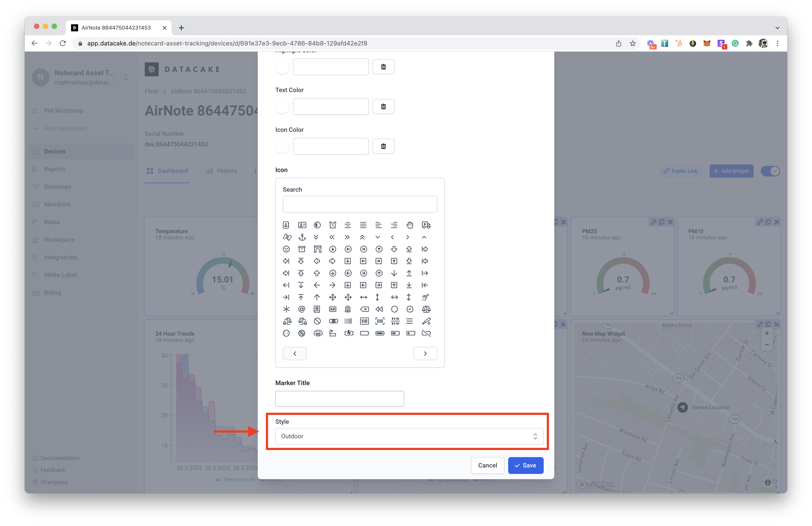Viewport: 812px width, 526px height.
Task: Focus the Text Color hex input
Action: 331,106
